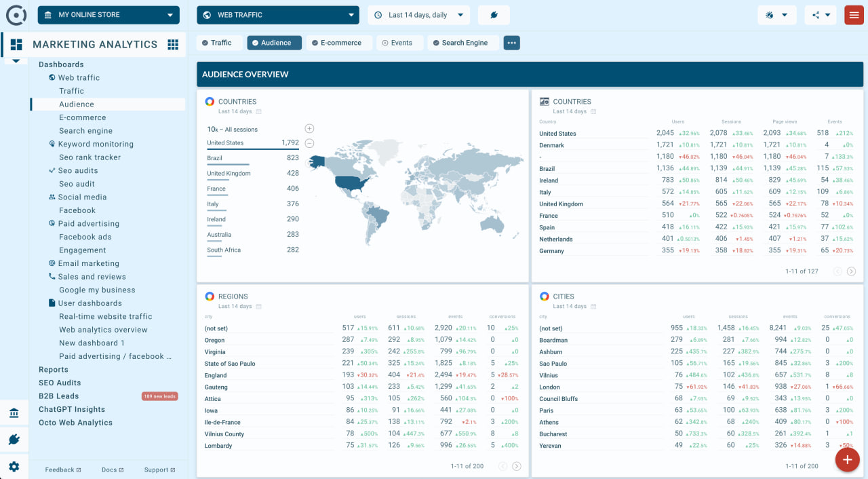Collapse the left rail arrow below dashboards icon
Screen dimensions: 868x479
[x=16, y=62]
